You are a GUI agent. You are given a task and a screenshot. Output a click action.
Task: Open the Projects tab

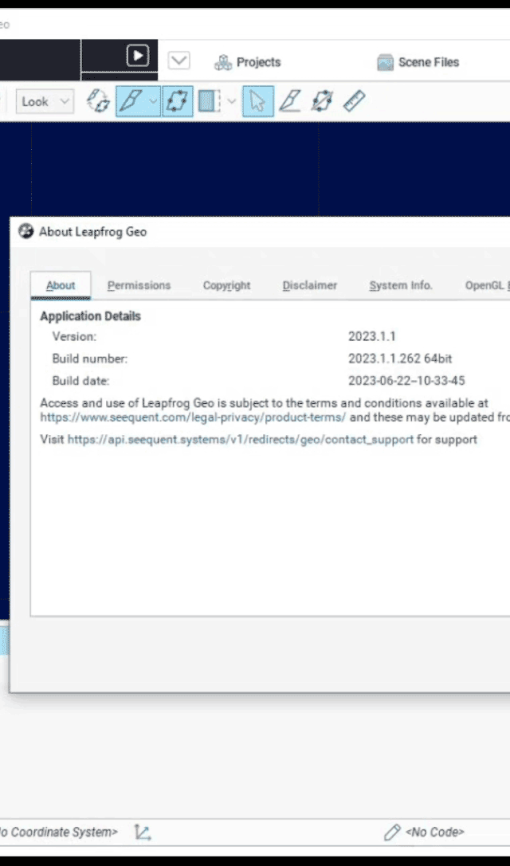[x=248, y=62]
